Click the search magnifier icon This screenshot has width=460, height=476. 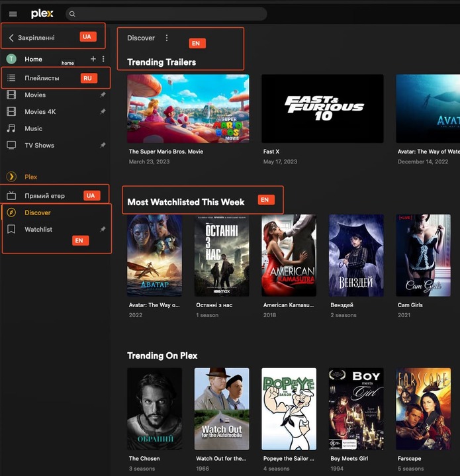click(x=72, y=14)
